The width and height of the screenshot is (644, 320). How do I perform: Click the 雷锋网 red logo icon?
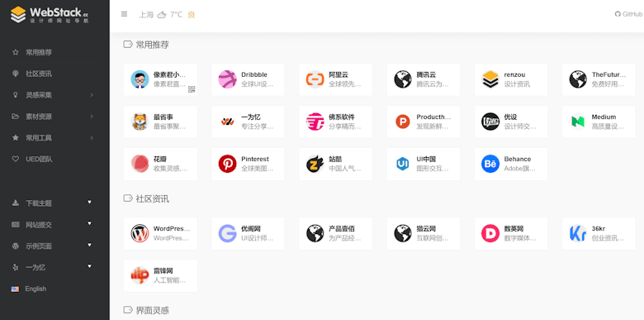point(140,275)
